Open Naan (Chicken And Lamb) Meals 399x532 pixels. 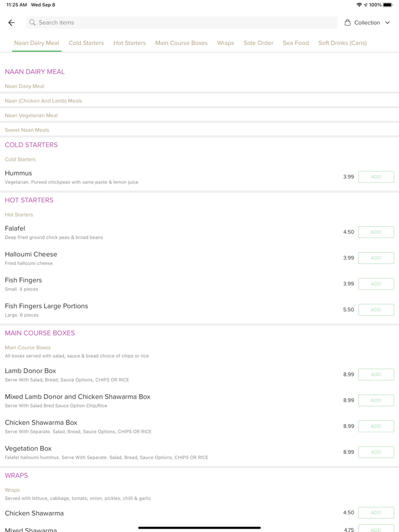(43, 101)
